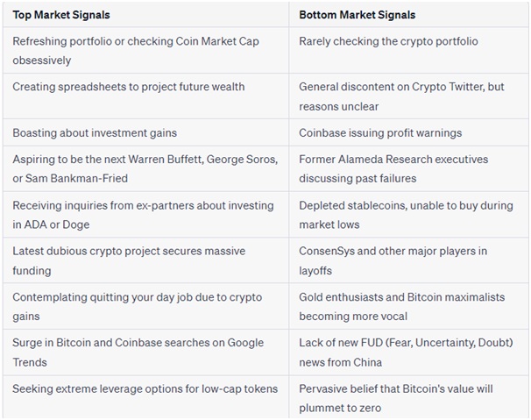Select the Coinbase issuing profit warnings cell
Screen dimensions: 531x420
[x=408, y=132]
